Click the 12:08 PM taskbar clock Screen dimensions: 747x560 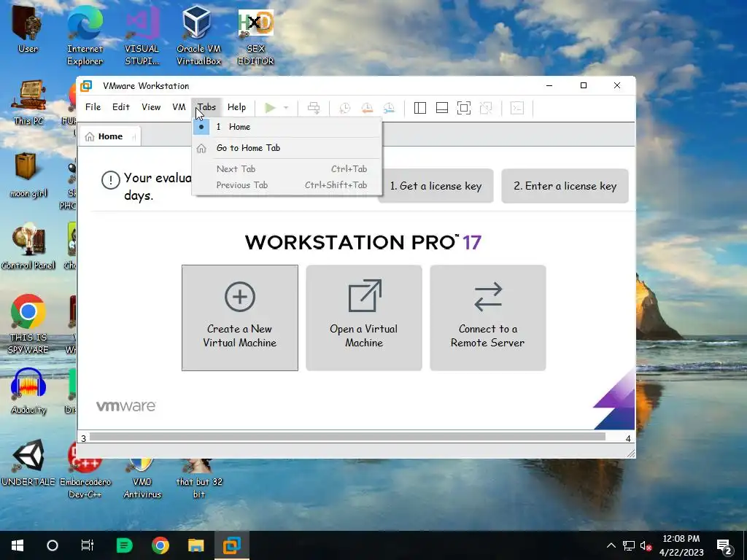pyautogui.click(x=681, y=545)
